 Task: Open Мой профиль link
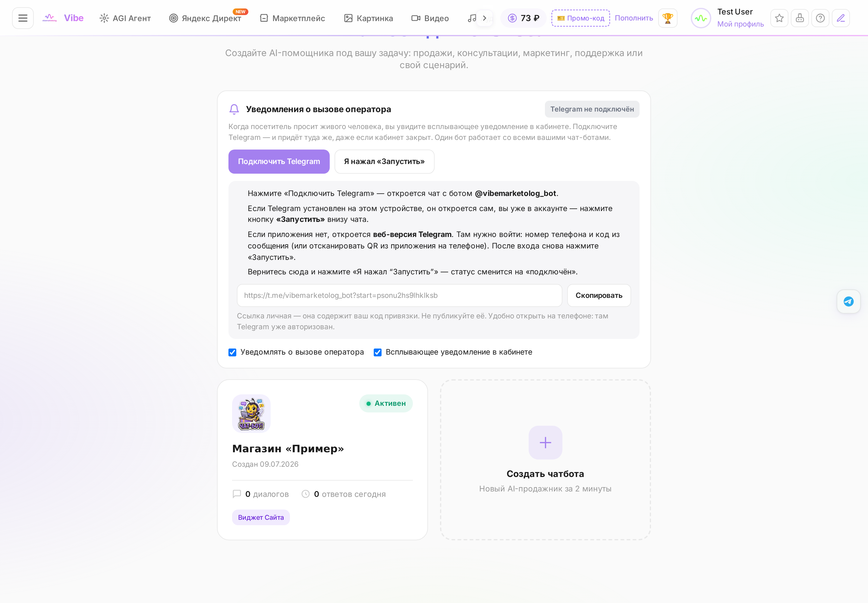740,24
